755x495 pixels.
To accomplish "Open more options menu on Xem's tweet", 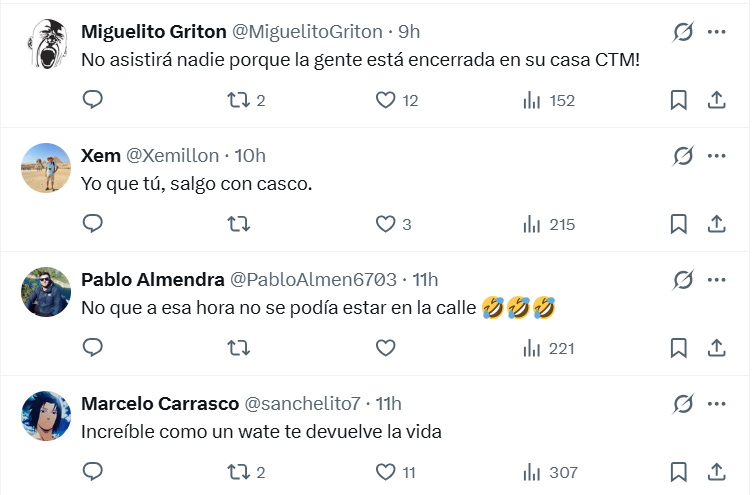I will (716, 156).
